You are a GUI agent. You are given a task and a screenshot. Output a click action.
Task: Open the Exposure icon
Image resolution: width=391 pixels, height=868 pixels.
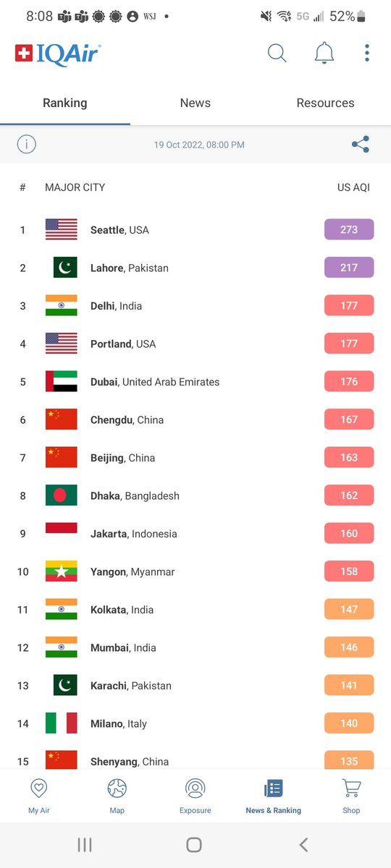(x=195, y=788)
